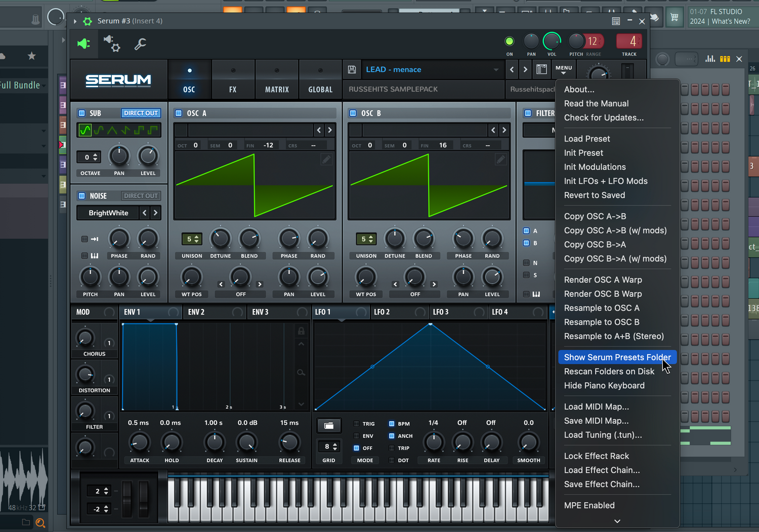The width and height of the screenshot is (759, 532).
Task: Open the LFO 1 folder icon
Action: tap(329, 426)
